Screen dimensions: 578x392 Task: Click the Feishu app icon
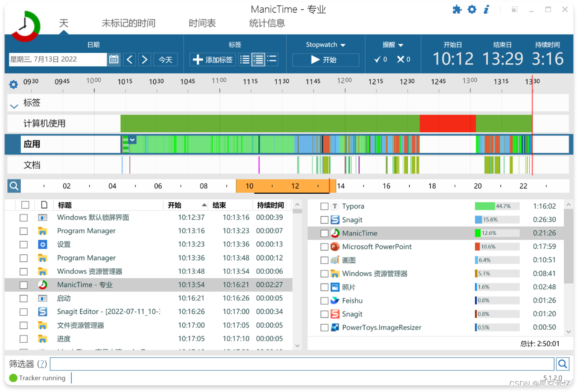[x=335, y=300]
